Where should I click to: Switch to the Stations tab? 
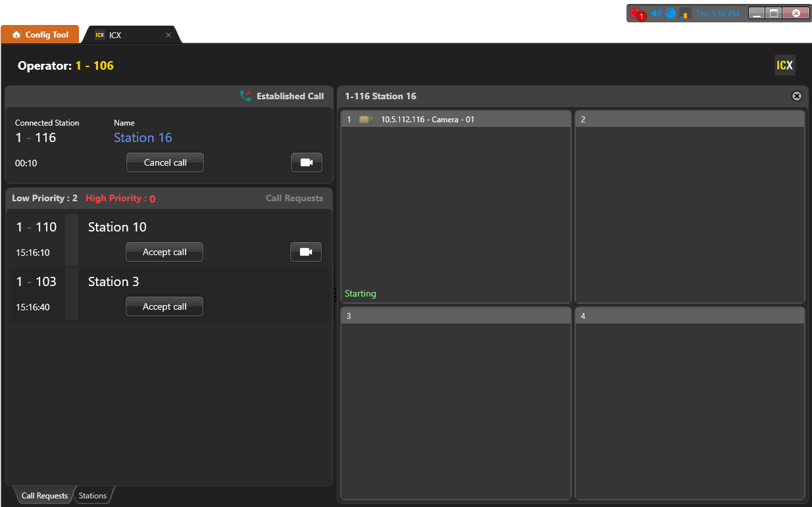pyautogui.click(x=93, y=496)
